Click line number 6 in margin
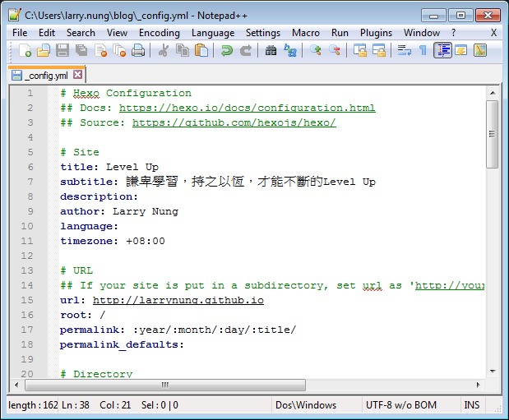This screenshot has height=420, width=509. click(x=30, y=167)
